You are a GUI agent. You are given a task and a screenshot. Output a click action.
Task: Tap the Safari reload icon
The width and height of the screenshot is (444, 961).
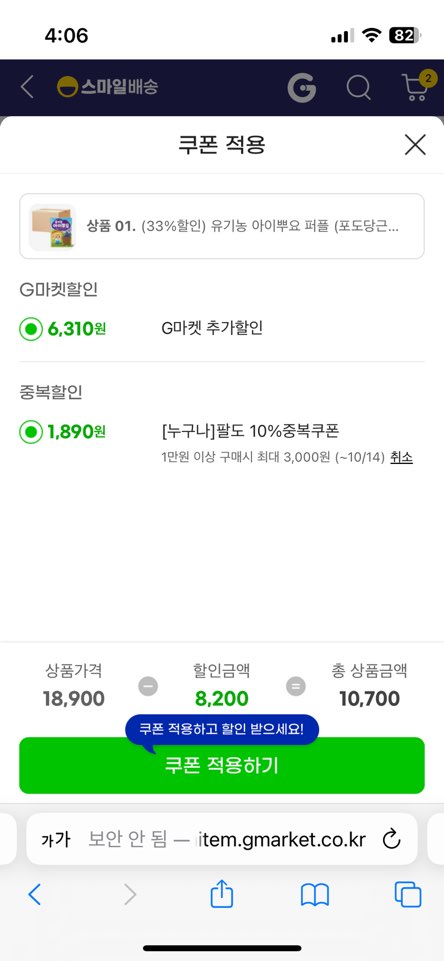click(391, 839)
